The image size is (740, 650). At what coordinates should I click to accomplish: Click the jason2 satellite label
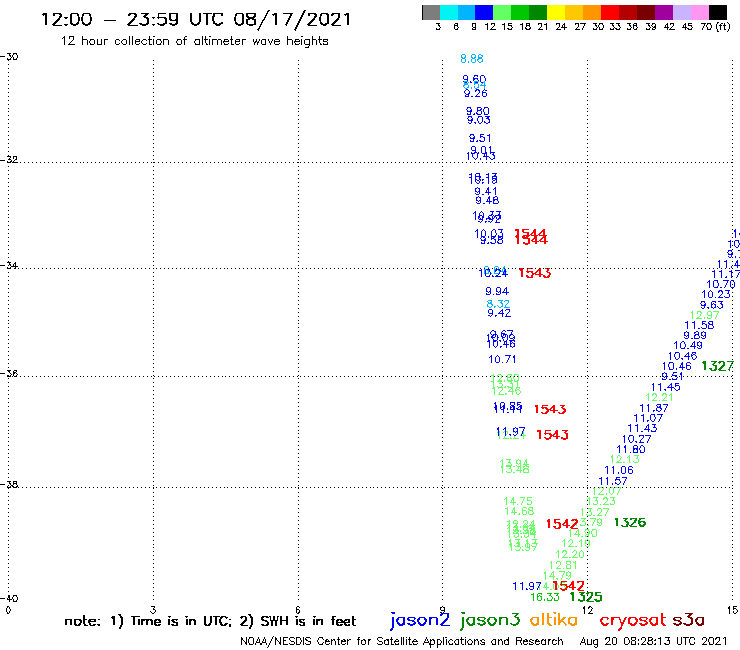[x=420, y=620]
